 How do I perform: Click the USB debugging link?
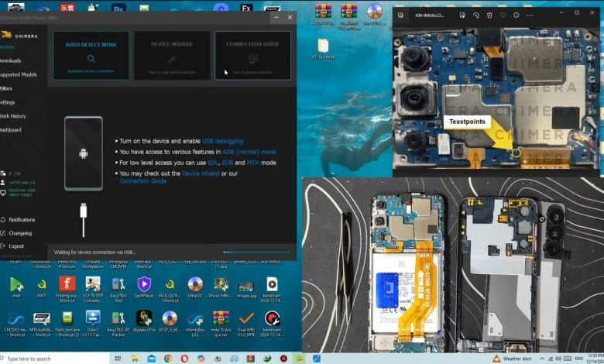pos(222,141)
